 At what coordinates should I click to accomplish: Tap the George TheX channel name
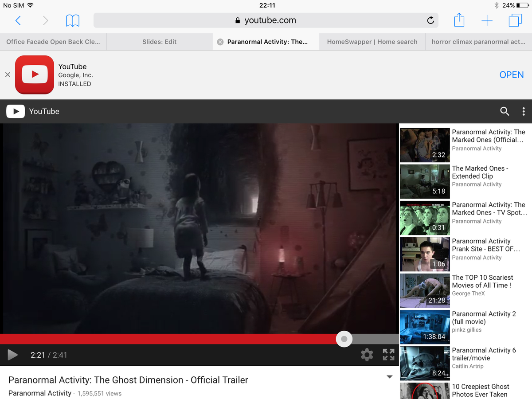click(468, 293)
